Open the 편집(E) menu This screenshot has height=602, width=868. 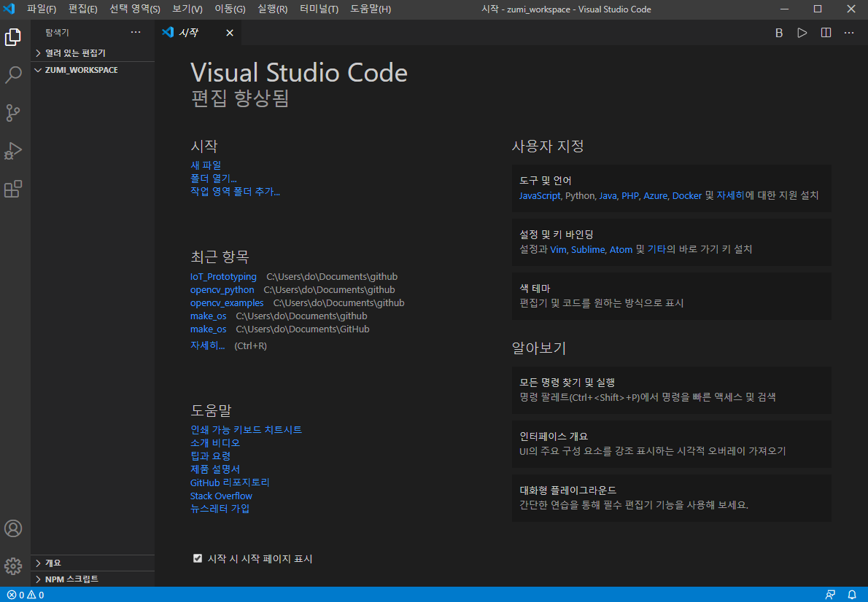coord(83,9)
